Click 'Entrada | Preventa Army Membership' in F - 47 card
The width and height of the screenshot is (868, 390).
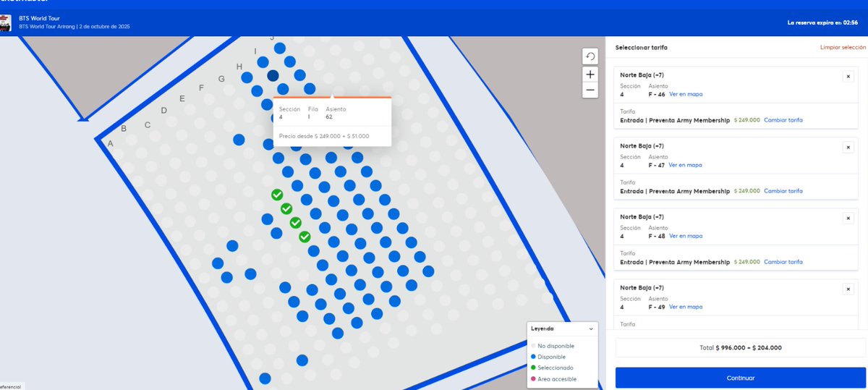(x=675, y=191)
